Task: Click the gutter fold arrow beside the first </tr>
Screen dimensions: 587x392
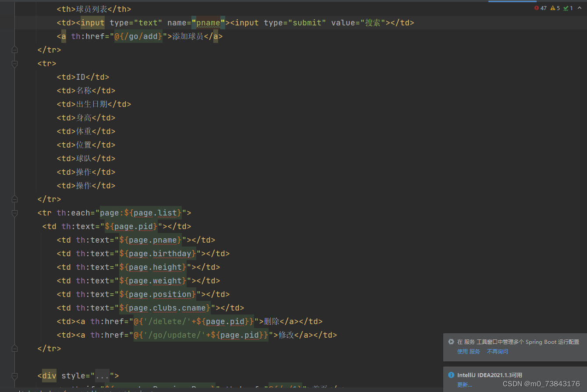Action: point(14,49)
